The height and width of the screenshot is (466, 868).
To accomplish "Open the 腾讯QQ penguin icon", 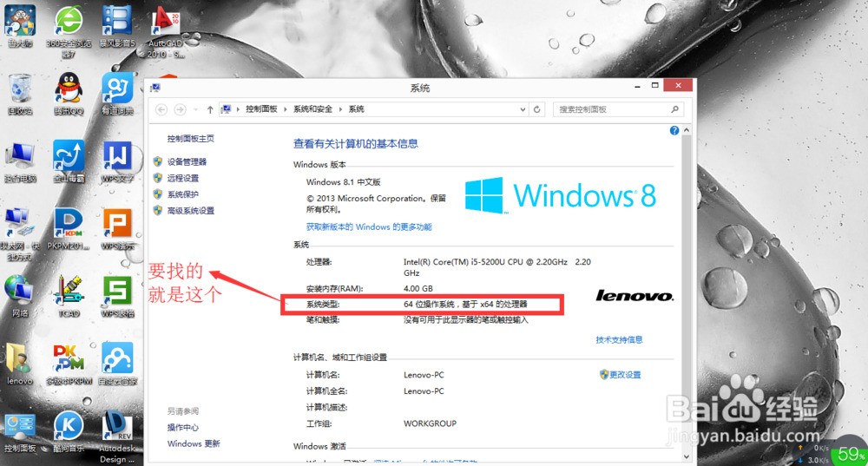I will click(68, 94).
